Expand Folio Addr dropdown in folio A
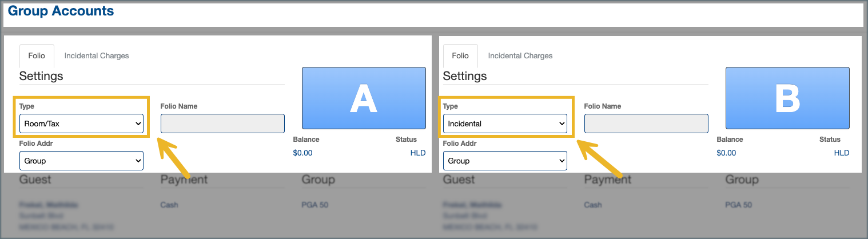This screenshot has width=868, height=239. 81,161
